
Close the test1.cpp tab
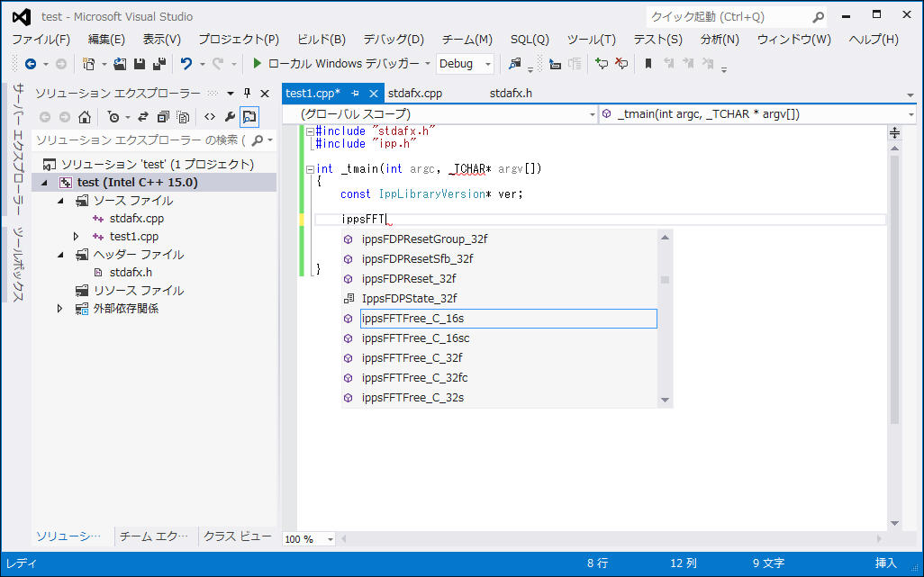click(374, 94)
